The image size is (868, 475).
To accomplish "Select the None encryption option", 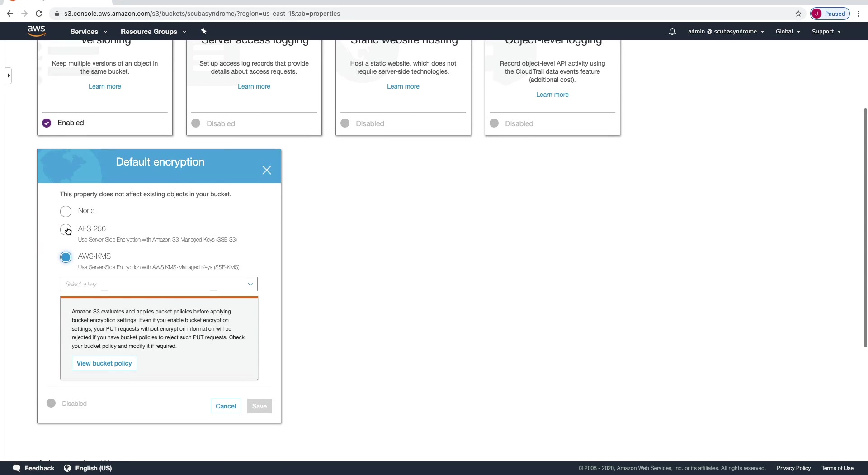I will [x=66, y=211].
